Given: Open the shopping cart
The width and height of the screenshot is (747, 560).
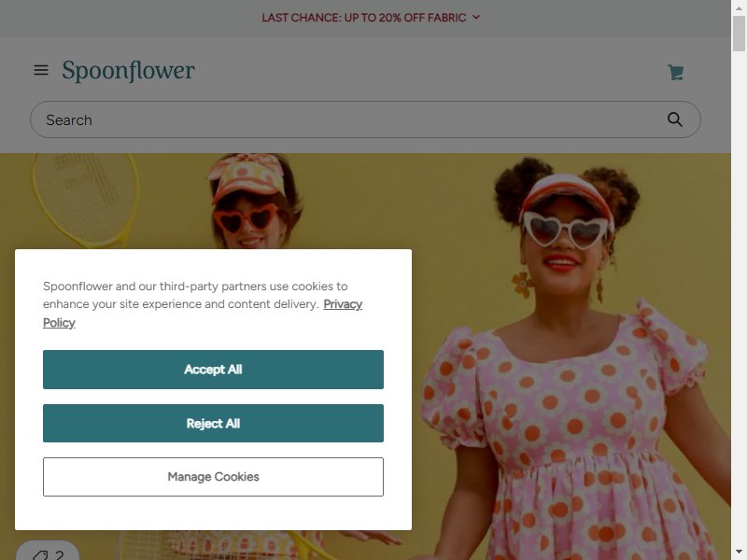Looking at the screenshot, I should pyautogui.click(x=675, y=73).
